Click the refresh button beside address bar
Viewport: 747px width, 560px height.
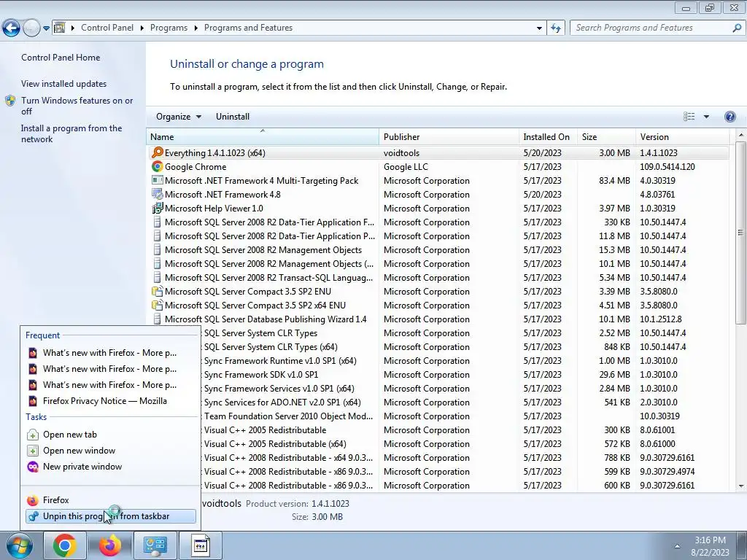point(555,28)
